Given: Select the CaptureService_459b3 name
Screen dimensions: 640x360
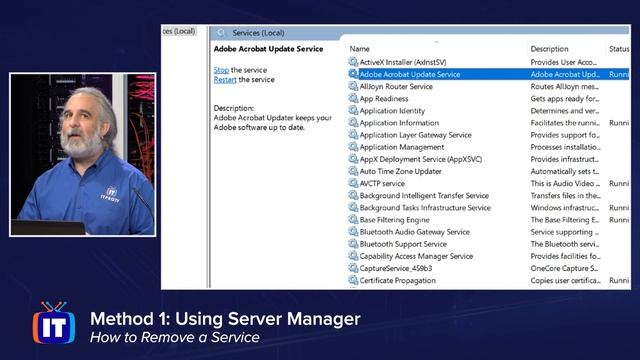Looking at the screenshot, I should click(396, 268).
